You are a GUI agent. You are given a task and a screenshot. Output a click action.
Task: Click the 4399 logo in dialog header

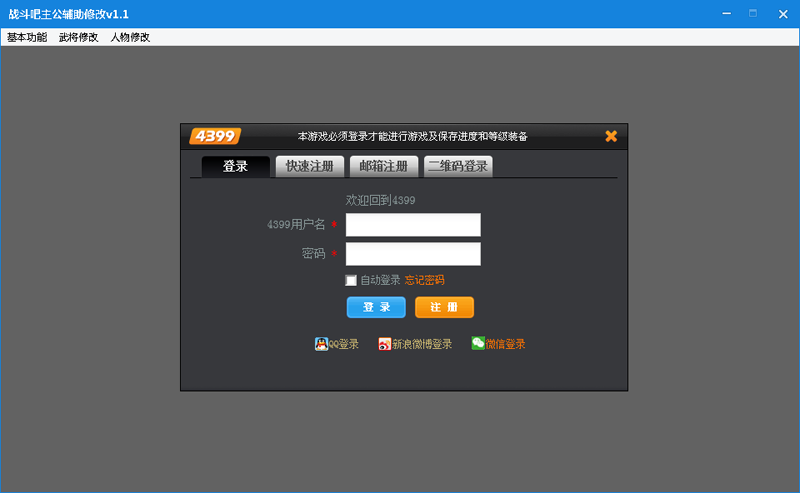(216, 136)
